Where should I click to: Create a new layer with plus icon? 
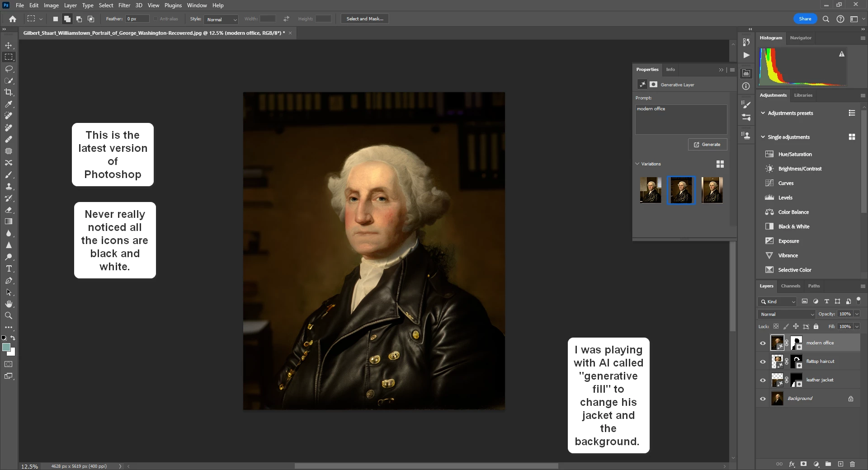click(840, 464)
